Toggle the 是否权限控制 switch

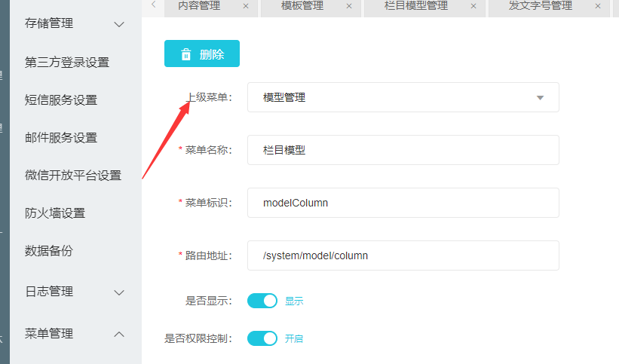(x=262, y=338)
